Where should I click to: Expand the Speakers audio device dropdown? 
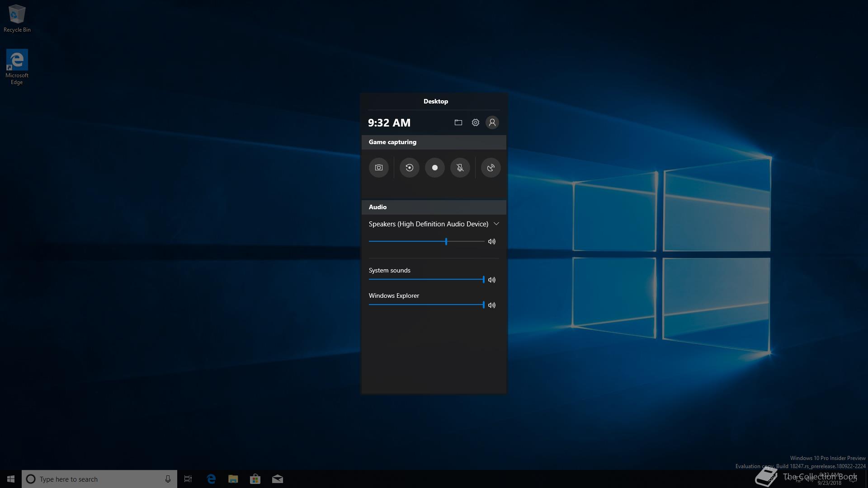point(496,224)
